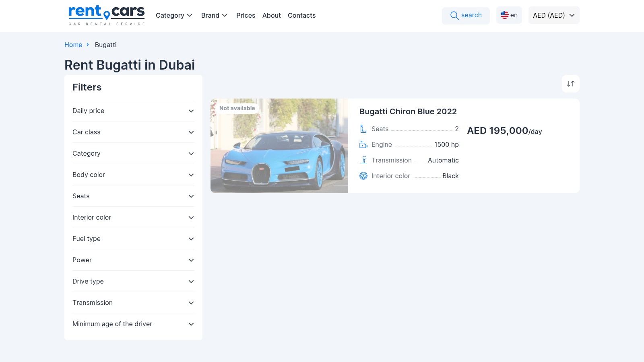Screen dimensions: 644x362
Task: Open the AED currency dropdown
Action: point(554,15)
